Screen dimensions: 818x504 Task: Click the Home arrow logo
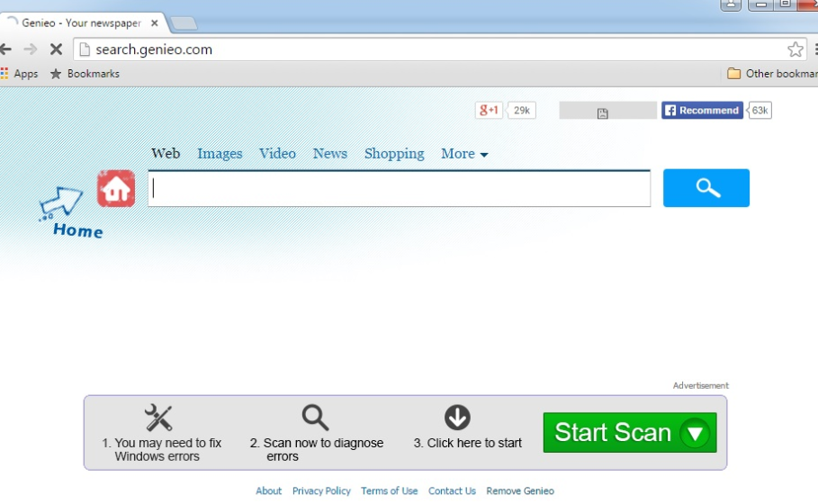pyautogui.click(x=70, y=212)
